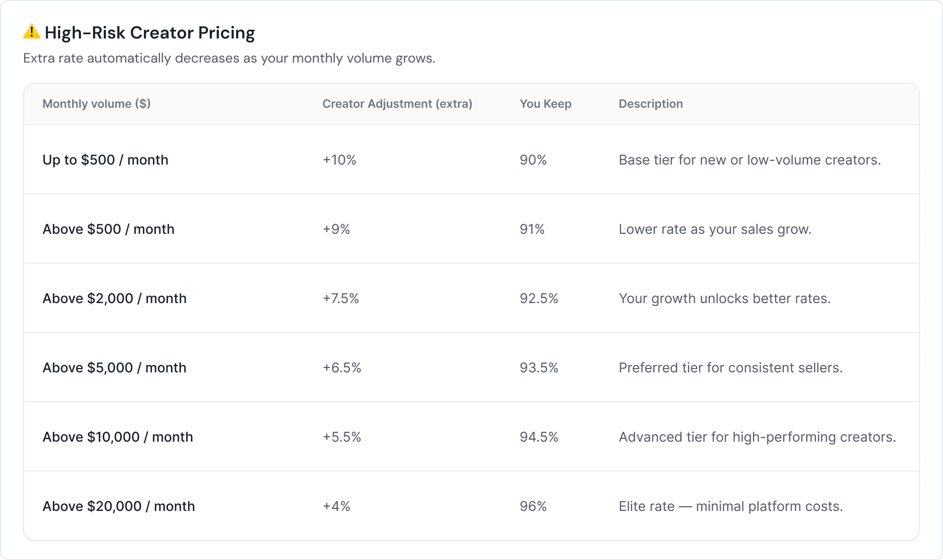Screen dimensions: 943x560
Task: Click the subtitle about extra rate decreasing
Action: pos(229,58)
